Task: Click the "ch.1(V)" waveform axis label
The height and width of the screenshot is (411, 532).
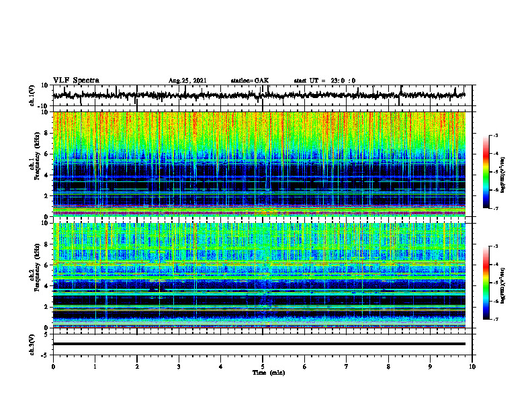Action: point(32,95)
